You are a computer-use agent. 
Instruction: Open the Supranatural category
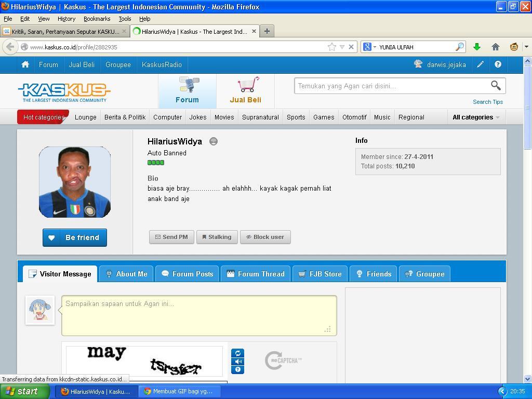(261, 117)
